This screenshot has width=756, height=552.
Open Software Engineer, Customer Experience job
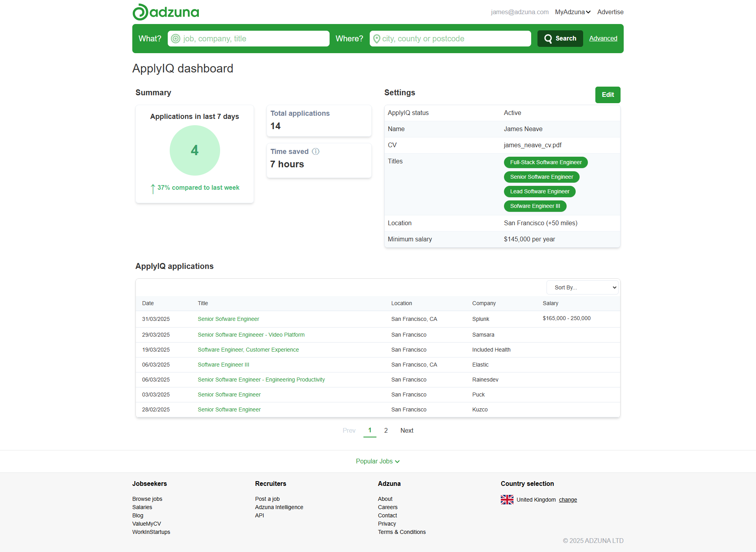(x=248, y=350)
